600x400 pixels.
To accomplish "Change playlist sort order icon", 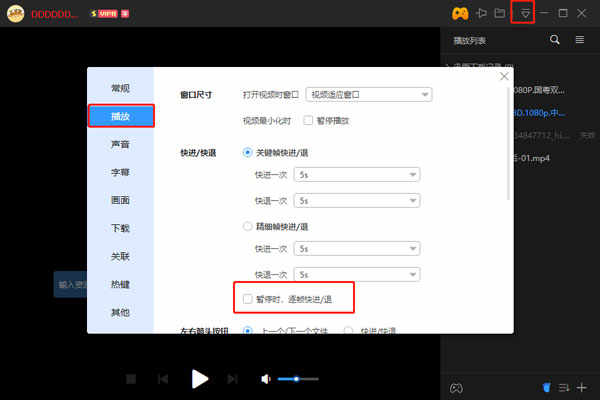I will tap(564, 388).
